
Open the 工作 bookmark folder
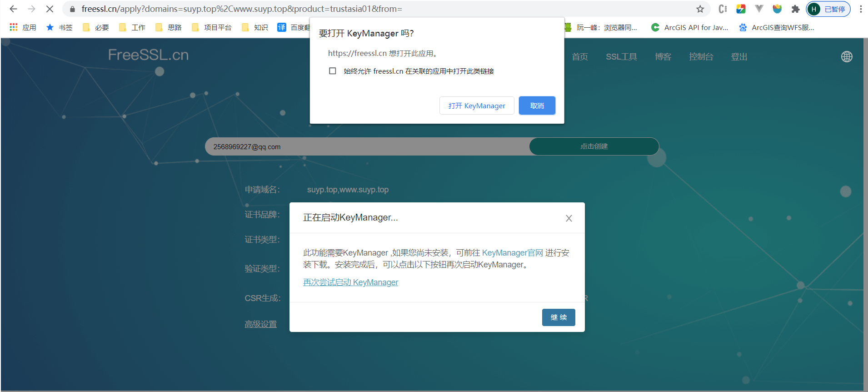(x=132, y=27)
